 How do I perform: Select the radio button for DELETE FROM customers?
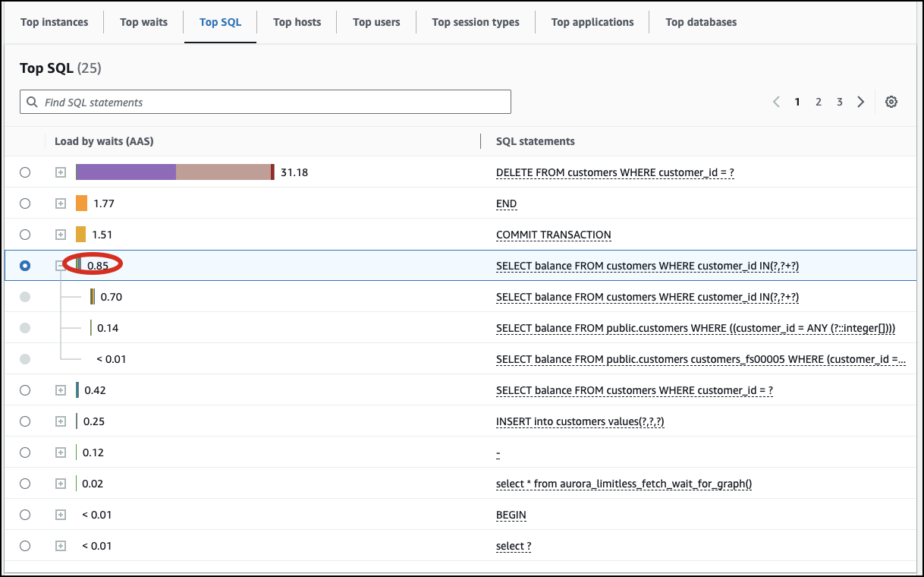tap(25, 172)
